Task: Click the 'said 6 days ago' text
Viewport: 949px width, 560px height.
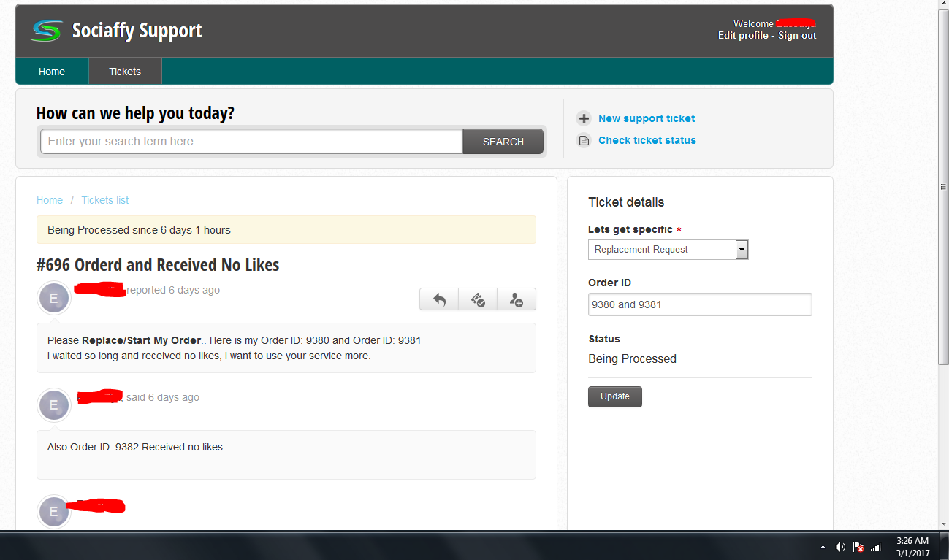Action: (x=163, y=397)
